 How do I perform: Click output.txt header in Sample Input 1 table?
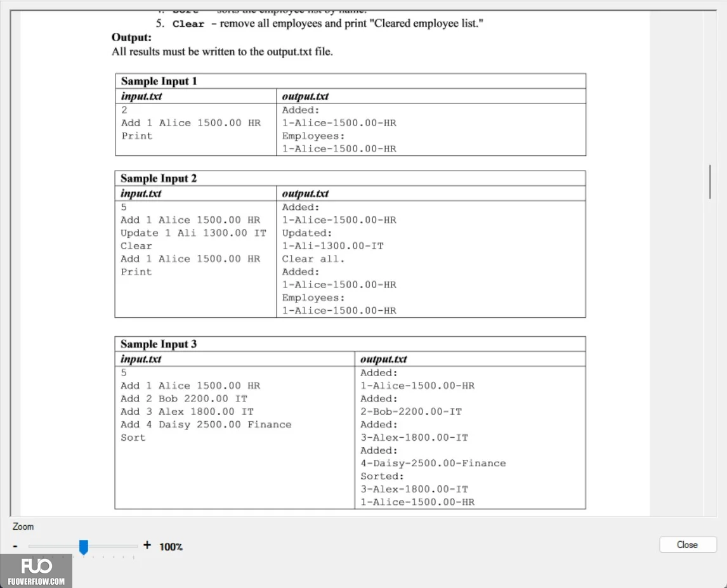pyautogui.click(x=305, y=96)
